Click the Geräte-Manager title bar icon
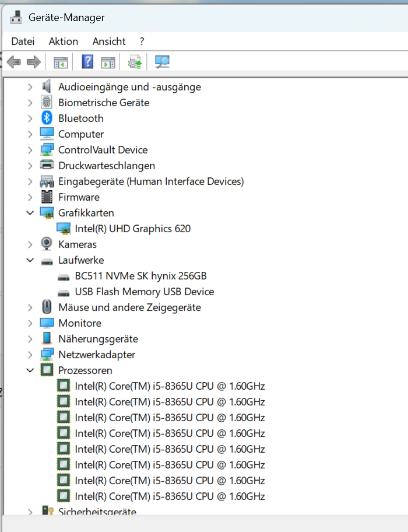 [x=16, y=17]
